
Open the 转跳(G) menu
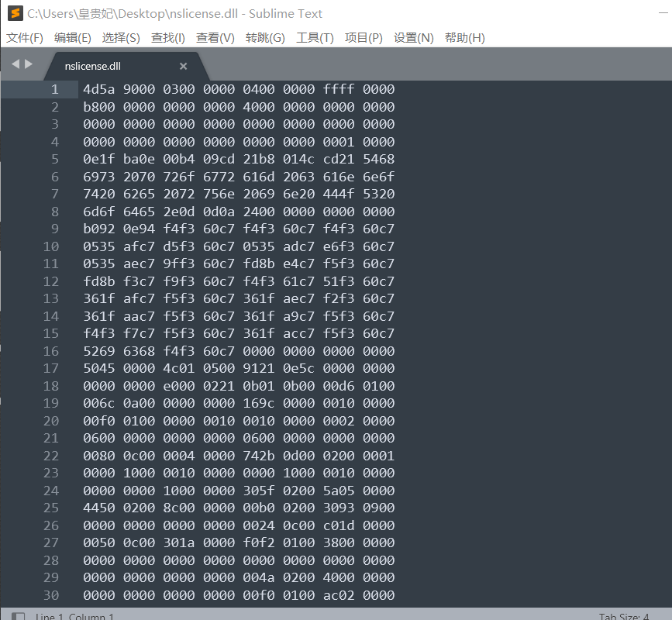tap(265, 38)
